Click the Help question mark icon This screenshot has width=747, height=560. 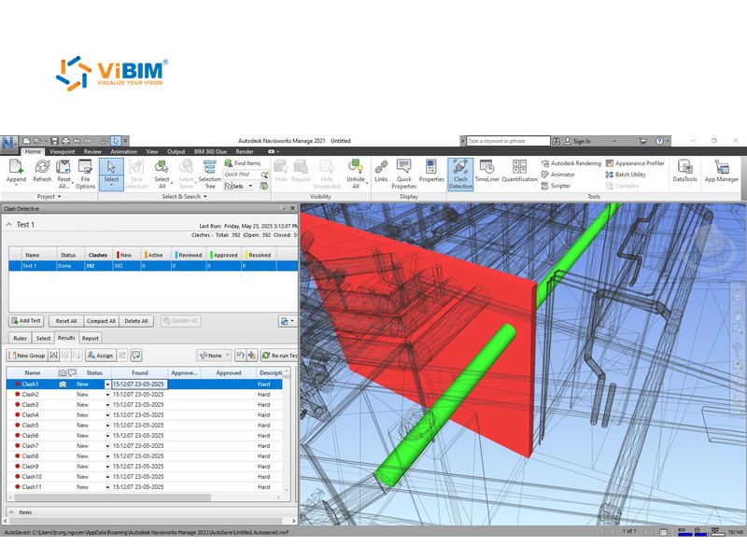click(659, 141)
